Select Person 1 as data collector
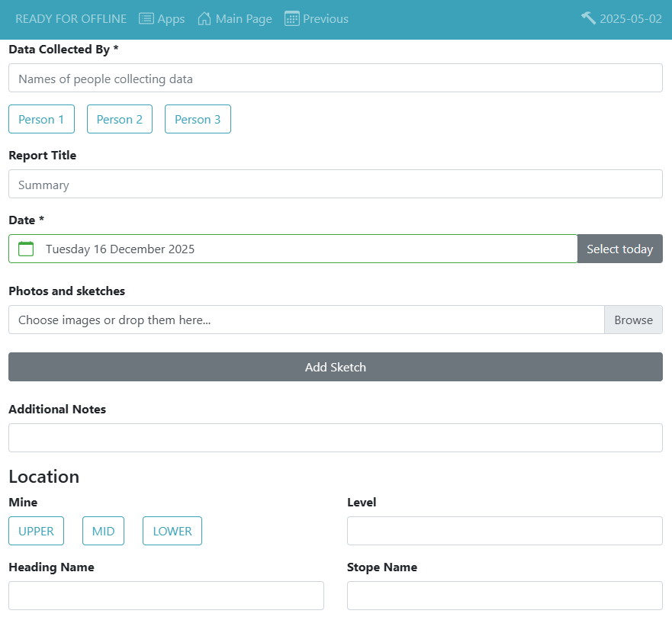Image resolution: width=672 pixels, height=617 pixels. (41, 119)
